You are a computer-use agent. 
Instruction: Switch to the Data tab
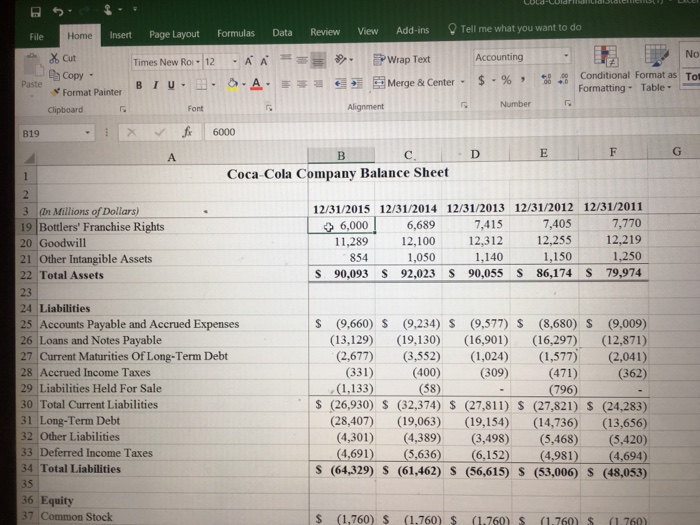282,33
